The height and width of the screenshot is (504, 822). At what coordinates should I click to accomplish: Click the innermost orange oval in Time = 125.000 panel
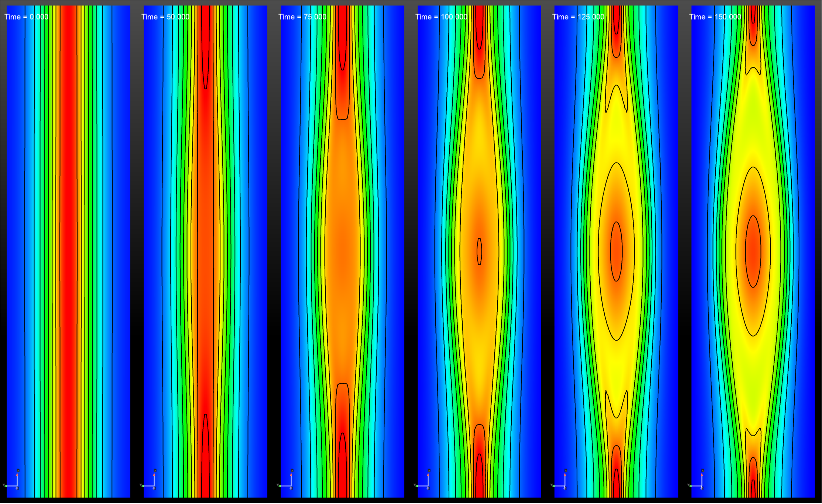(616, 252)
